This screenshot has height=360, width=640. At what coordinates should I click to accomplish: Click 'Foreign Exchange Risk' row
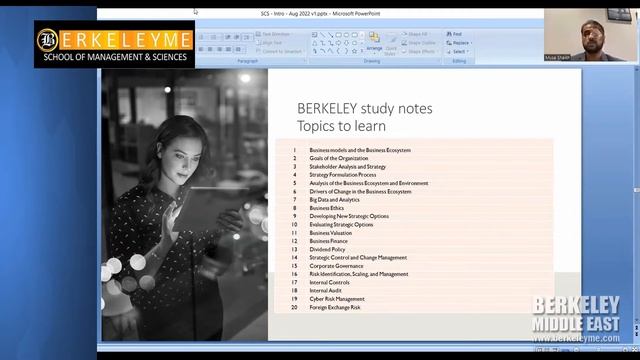[x=335, y=307]
